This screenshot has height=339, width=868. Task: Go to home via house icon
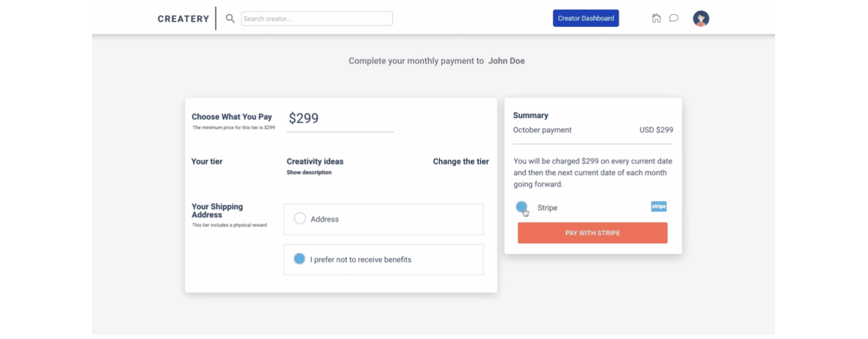click(x=656, y=18)
